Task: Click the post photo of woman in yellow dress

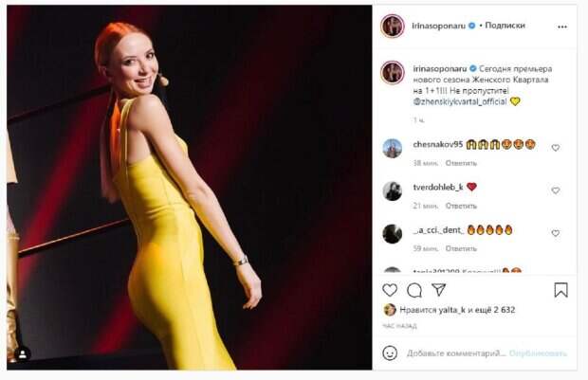Action: (190, 188)
